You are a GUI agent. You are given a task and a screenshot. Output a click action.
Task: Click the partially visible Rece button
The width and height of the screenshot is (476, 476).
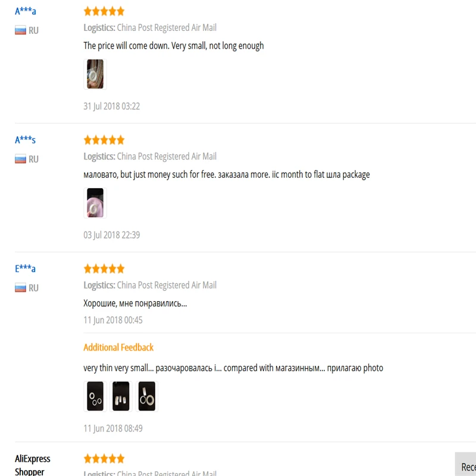point(466,465)
